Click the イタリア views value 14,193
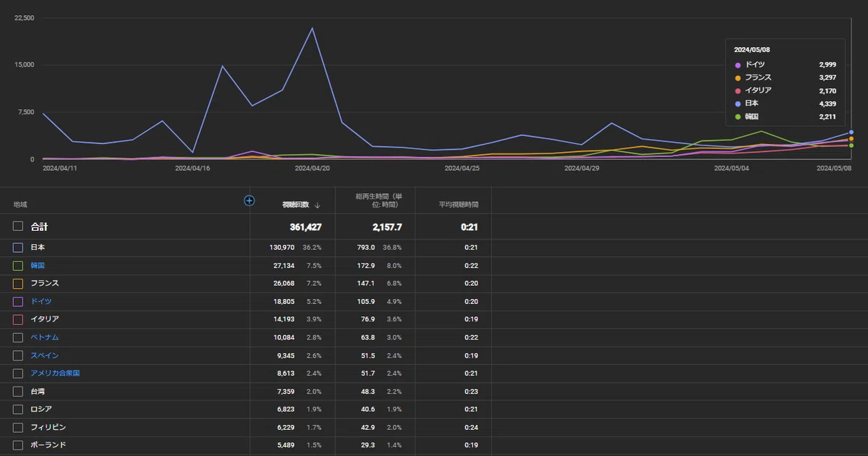This screenshot has width=868, height=456. pos(286,319)
